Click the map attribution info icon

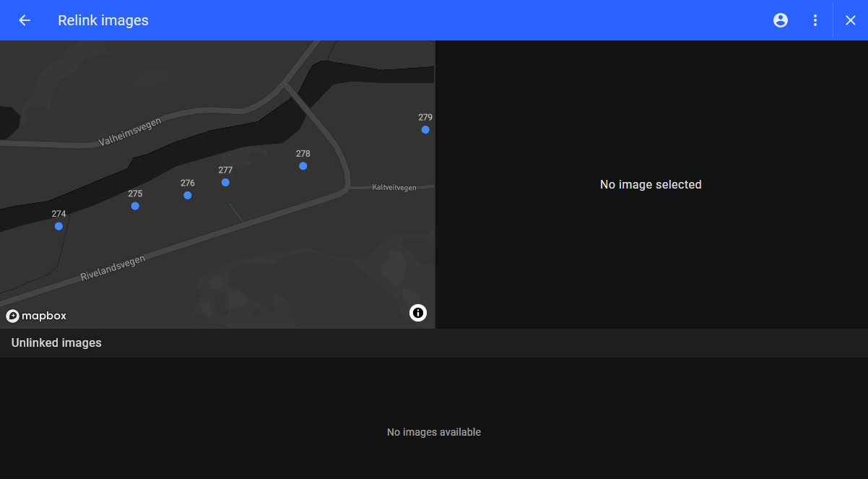pos(418,313)
